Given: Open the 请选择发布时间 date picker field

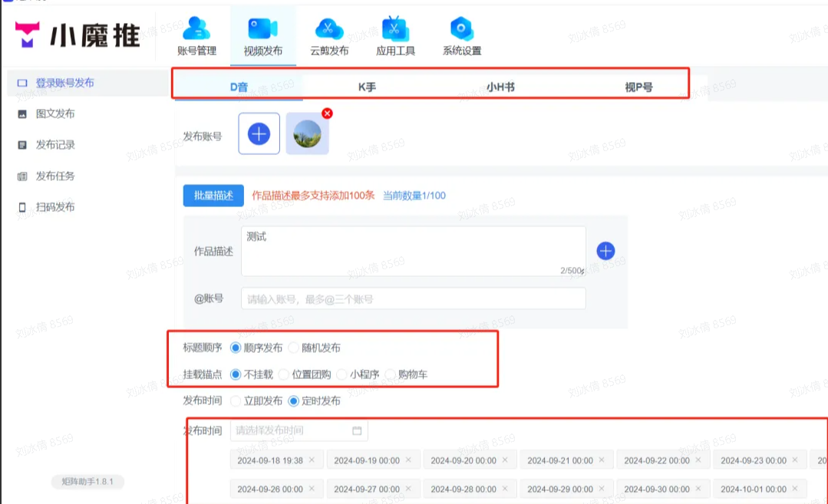Looking at the screenshot, I should click(x=290, y=431).
